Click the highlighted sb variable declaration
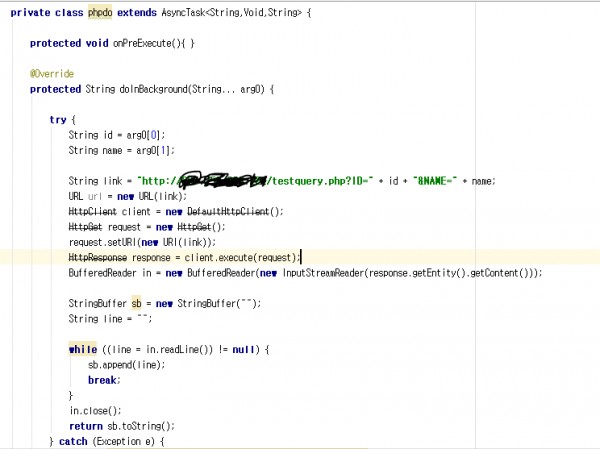 138,303
